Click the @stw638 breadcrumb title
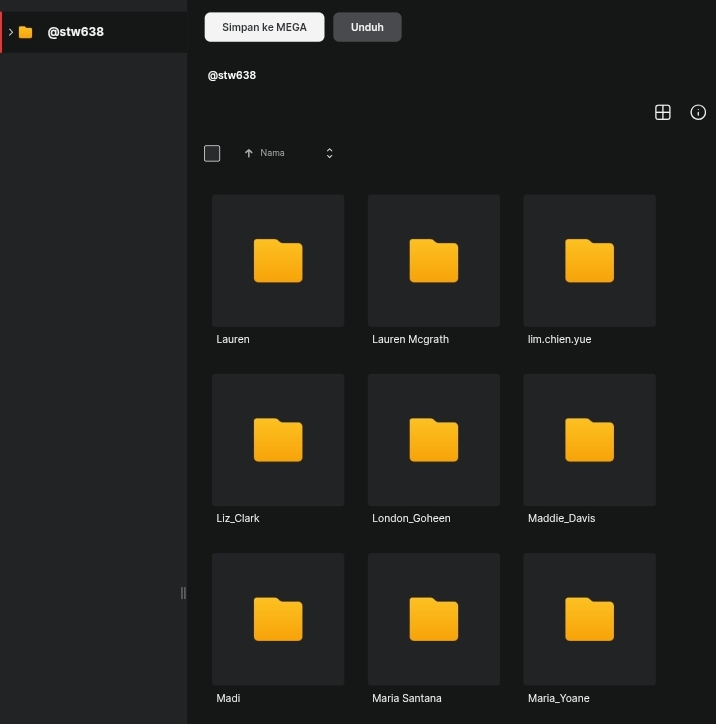 click(232, 75)
